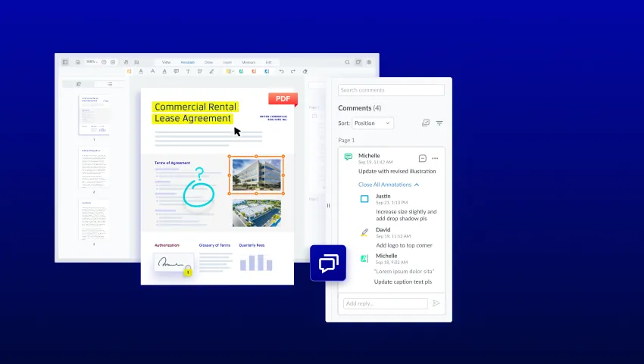Open the three-dot menu on Michelle's comment
644x364 pixels.
click(435, 158)
